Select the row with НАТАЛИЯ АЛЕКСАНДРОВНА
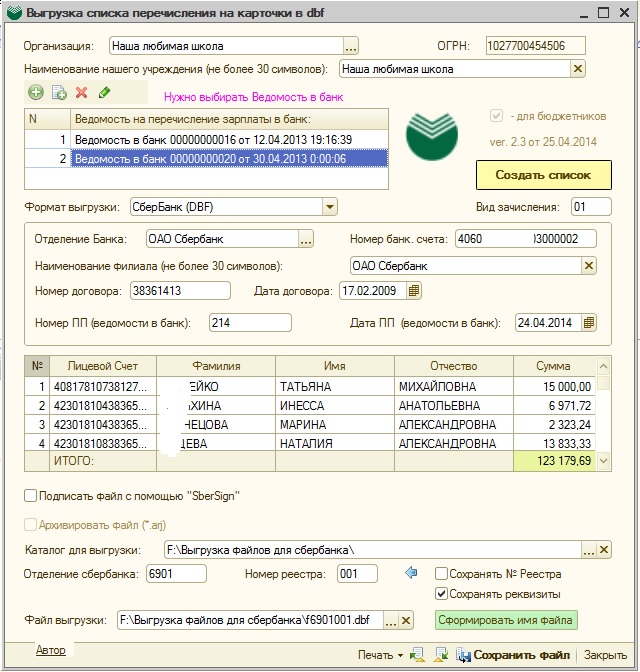 pyautogui.click(x=310, y=442)
